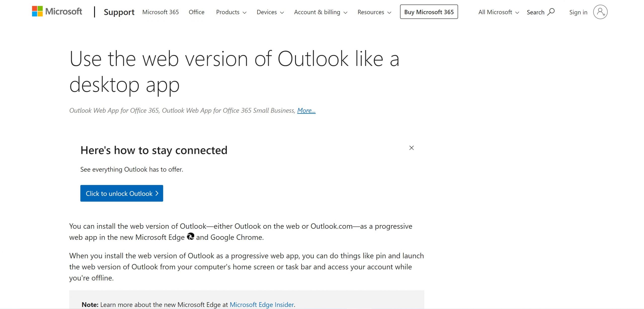Select Office in navigation bar
The height and width of the screenshot is (309, 644).
[x=196, y=12]
